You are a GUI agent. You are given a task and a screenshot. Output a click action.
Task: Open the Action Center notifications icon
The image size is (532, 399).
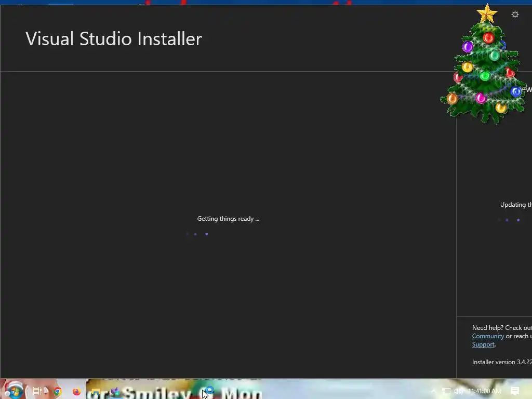coord(515,391)
